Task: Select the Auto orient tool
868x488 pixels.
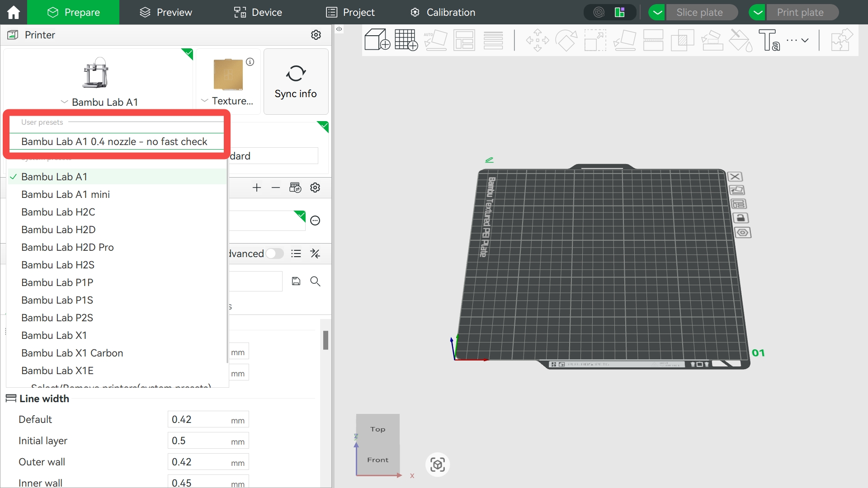Action: coord(435,40)
